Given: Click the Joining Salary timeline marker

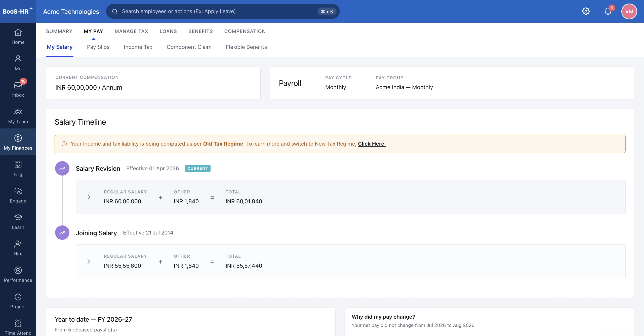Looking at the screenshot, I should point(62,232).
